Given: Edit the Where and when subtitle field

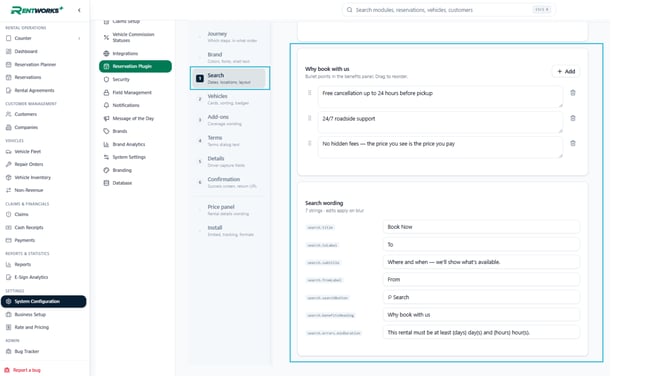Looking at the screenshot, I should 481,262.
